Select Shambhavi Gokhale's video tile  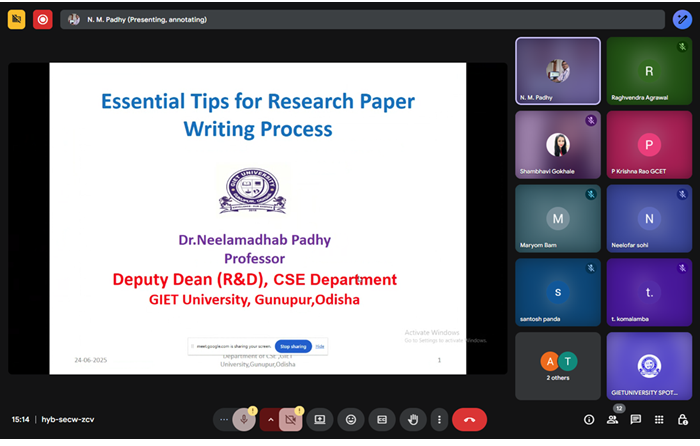tap(557, 145)
